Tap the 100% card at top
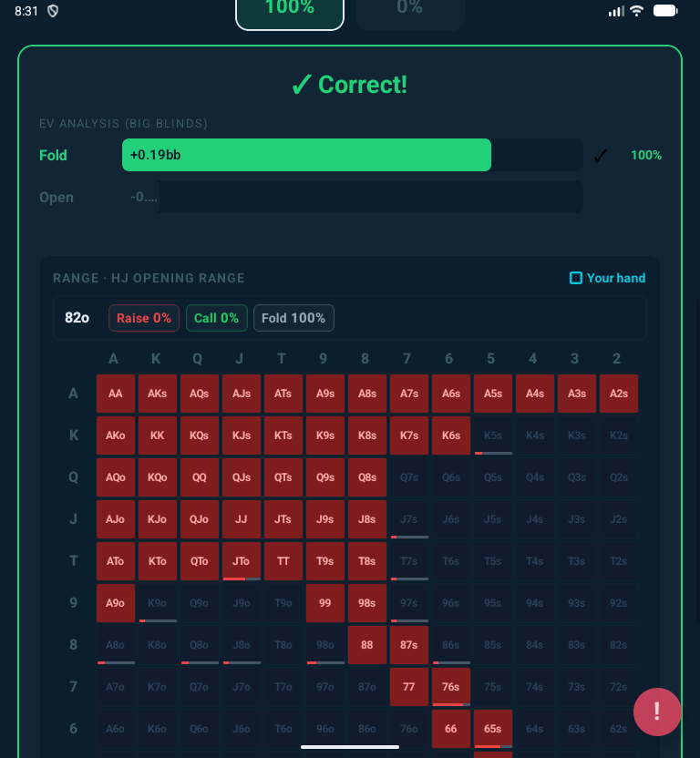This screenshot has width=700, height=758. pyautogui.click(x=290, y=9)
